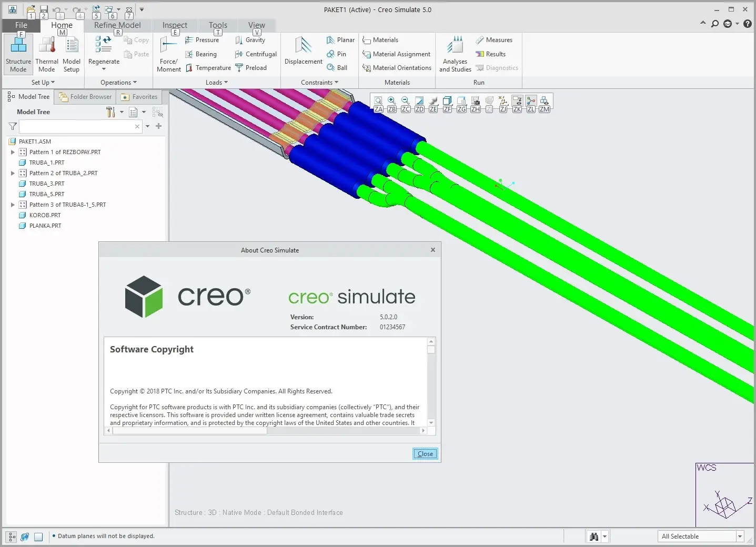Click Close in About Creo Simulate dialog
The height and width of the screenshot is (547, 756).
425,454
